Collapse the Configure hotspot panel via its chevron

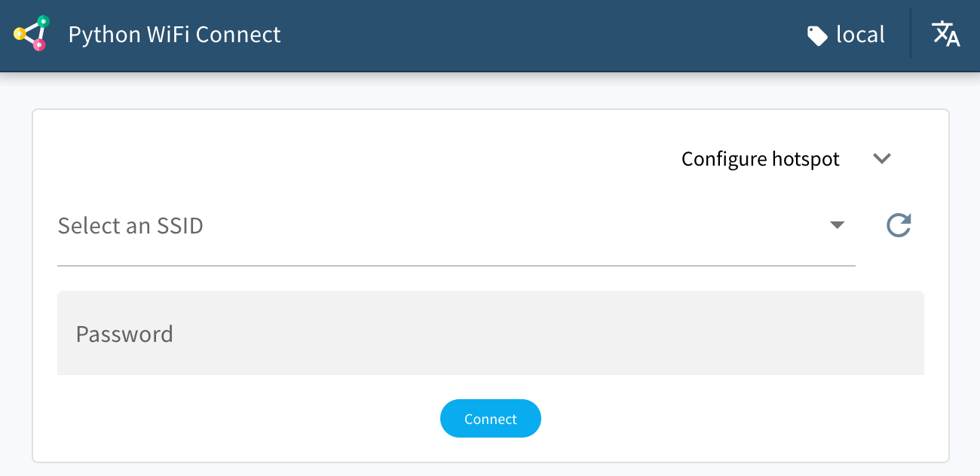[x=882, y=159]
